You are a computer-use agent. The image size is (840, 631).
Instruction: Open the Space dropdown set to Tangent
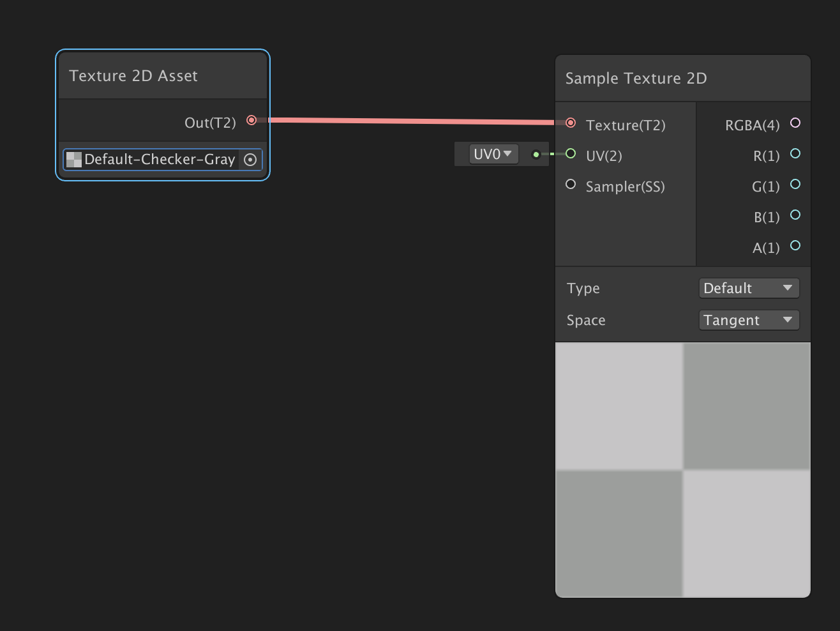tap(749, 320)
